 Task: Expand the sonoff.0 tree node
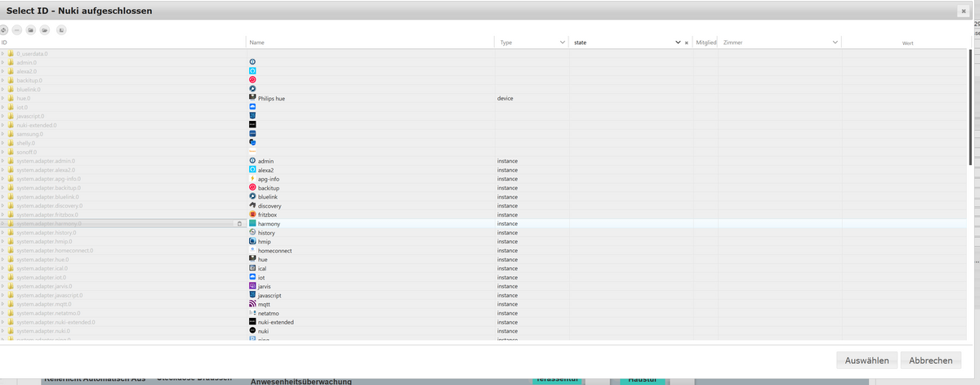[3, 152]
